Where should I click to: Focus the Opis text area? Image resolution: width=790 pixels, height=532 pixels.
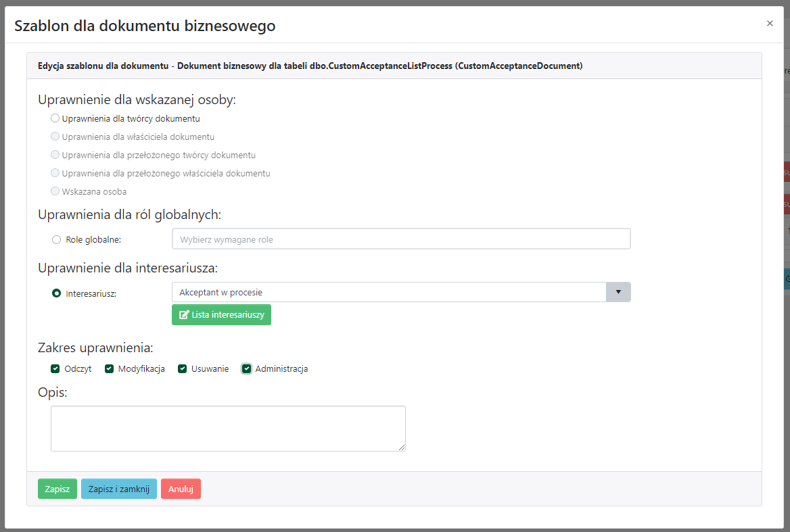click(x=228, y=429)
